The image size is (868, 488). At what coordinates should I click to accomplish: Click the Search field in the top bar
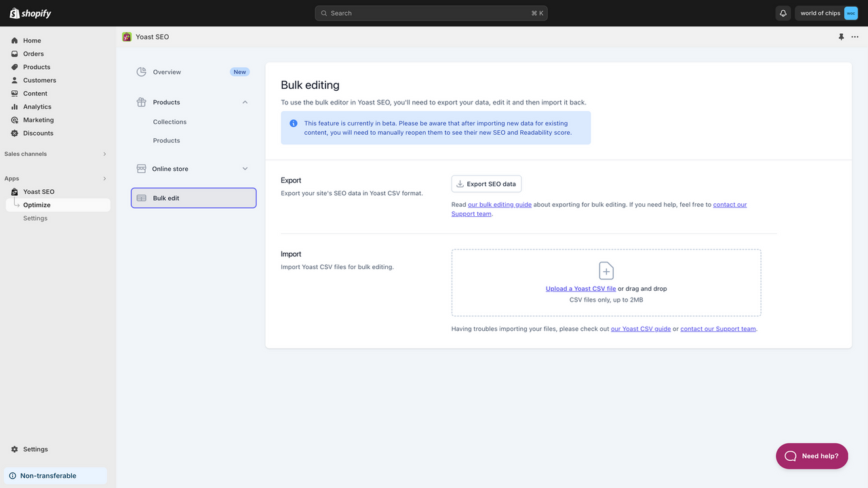tap(431, 13)
